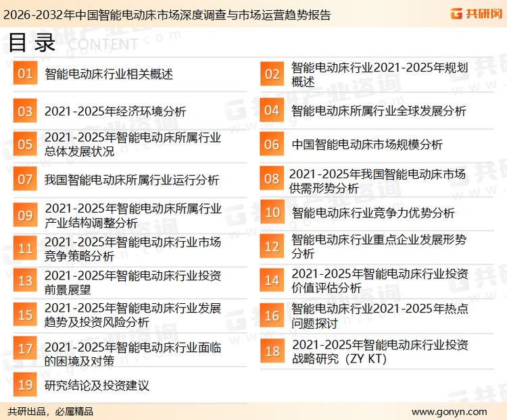Select the orange 10 chapter number badge

[x=272, y=212]
